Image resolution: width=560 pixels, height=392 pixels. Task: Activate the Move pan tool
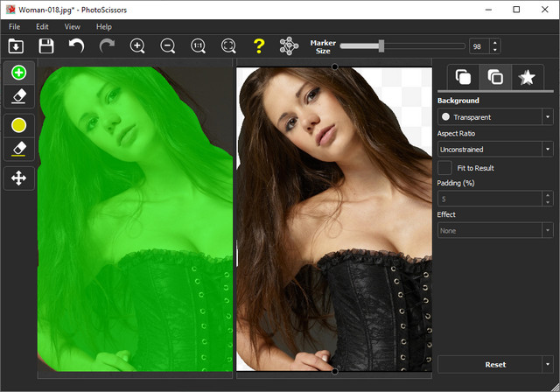19,178
